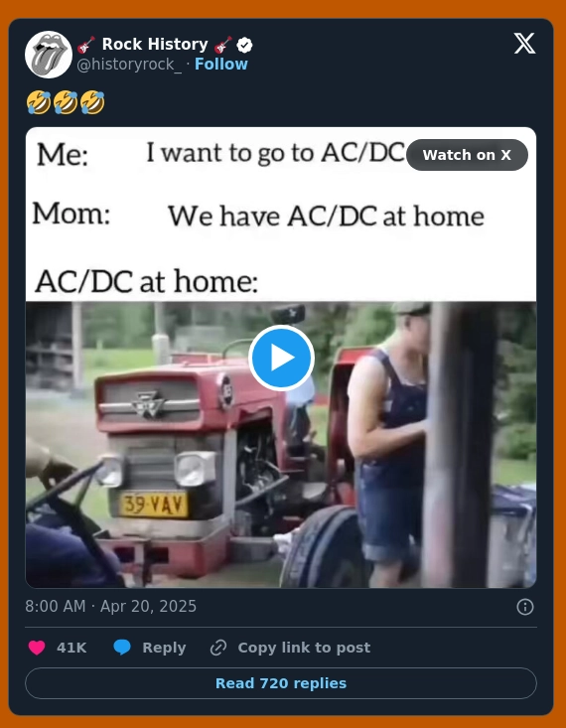The height and width of the screenshot is (728, 566).
Task: Play the video with the blue play button
Action: [x=281, y=358]
